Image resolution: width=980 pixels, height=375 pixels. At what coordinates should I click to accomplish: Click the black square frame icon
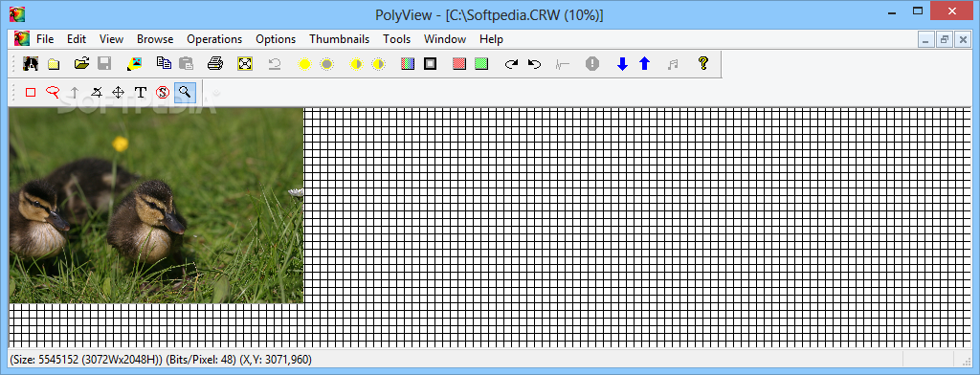430,63
